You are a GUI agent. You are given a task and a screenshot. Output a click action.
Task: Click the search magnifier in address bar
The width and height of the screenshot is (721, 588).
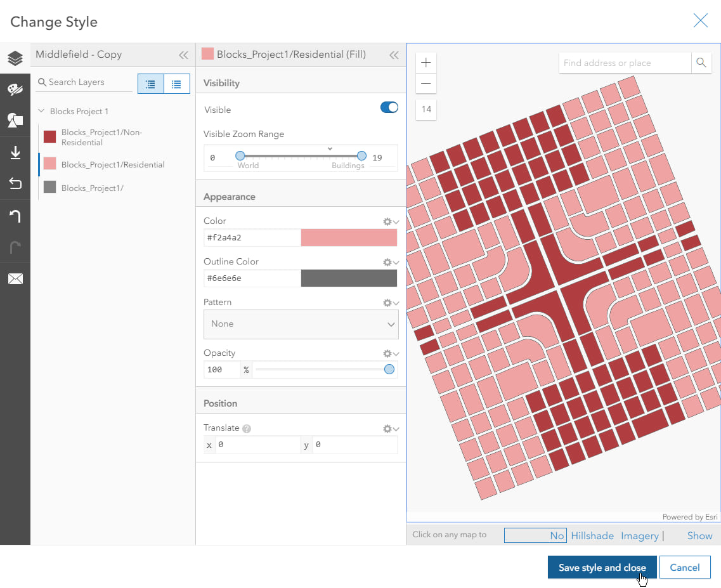[701, 63]
